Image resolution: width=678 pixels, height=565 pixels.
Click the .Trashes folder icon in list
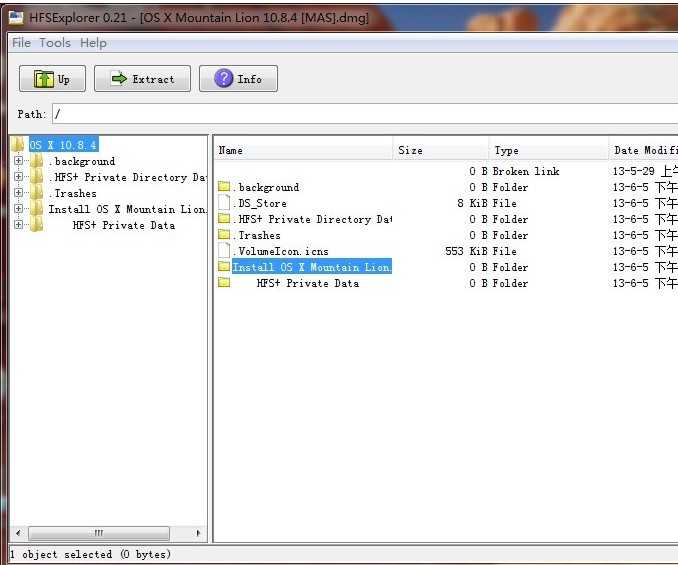click(x=224, y=234)
